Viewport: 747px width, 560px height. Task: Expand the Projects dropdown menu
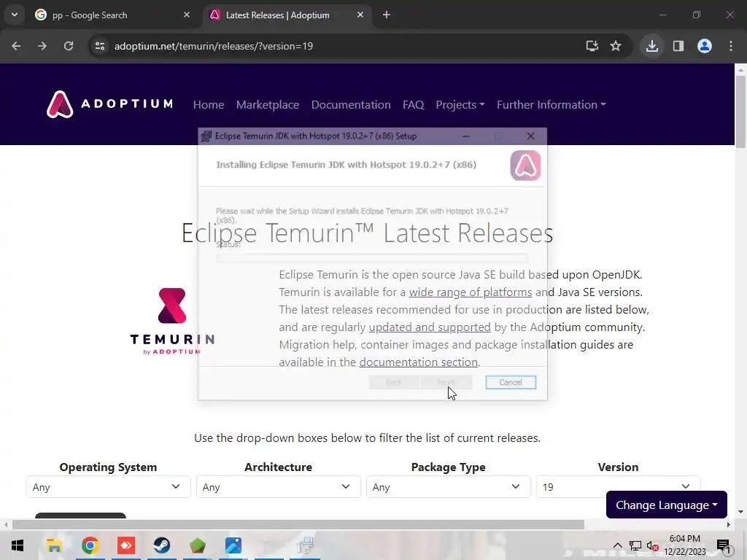coord(460,105)
